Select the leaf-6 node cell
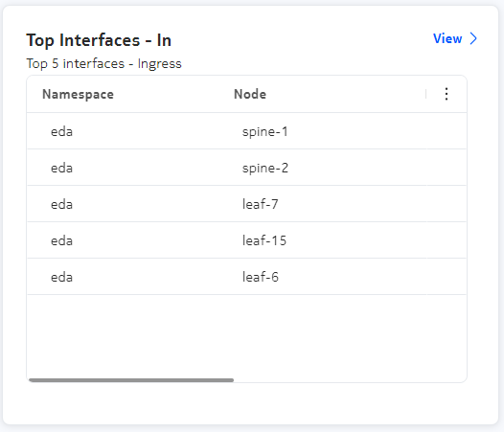 [x=260, y=277]
